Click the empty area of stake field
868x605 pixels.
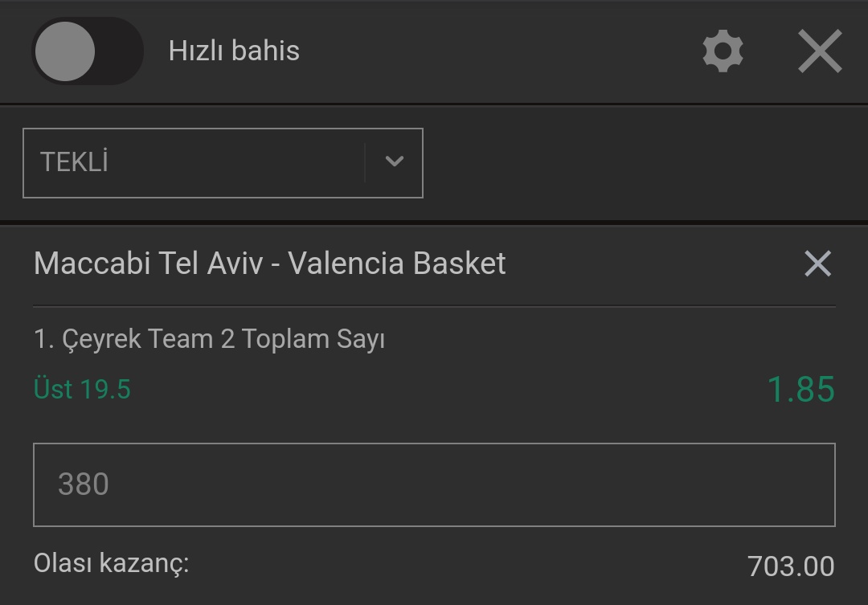[x=470, y=484]
